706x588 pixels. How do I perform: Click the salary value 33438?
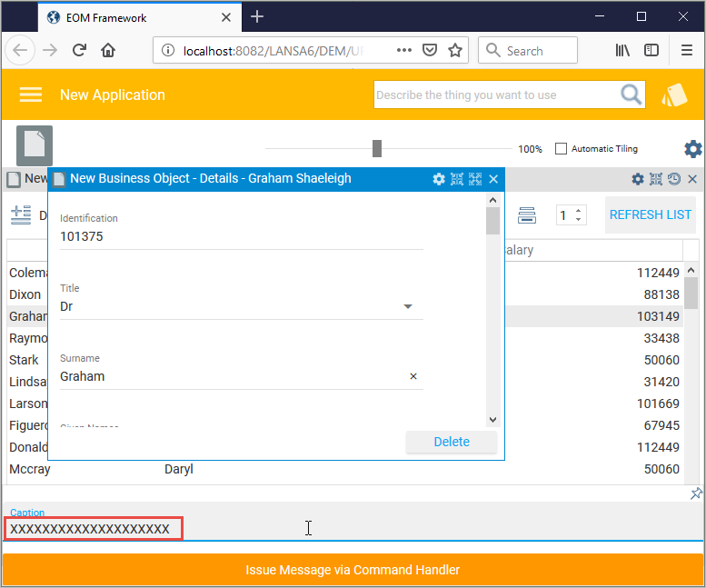point(661,338)
